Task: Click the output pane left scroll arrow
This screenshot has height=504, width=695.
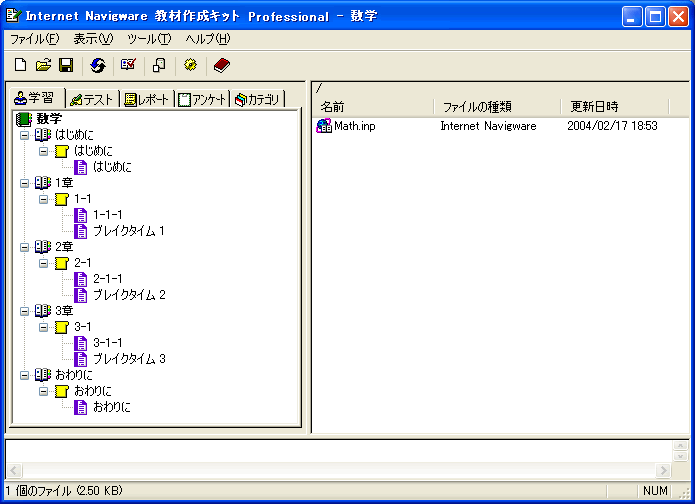Action: [14, 470]
